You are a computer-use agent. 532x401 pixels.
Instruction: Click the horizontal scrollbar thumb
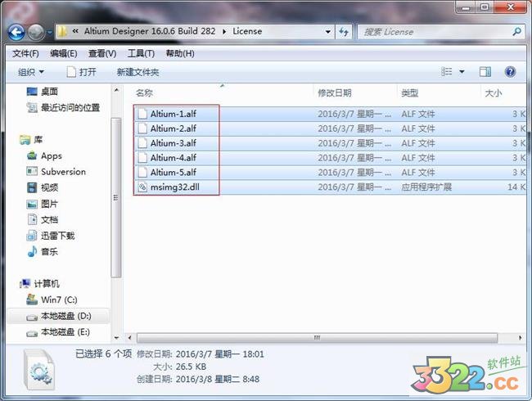[x=317, y=338]
